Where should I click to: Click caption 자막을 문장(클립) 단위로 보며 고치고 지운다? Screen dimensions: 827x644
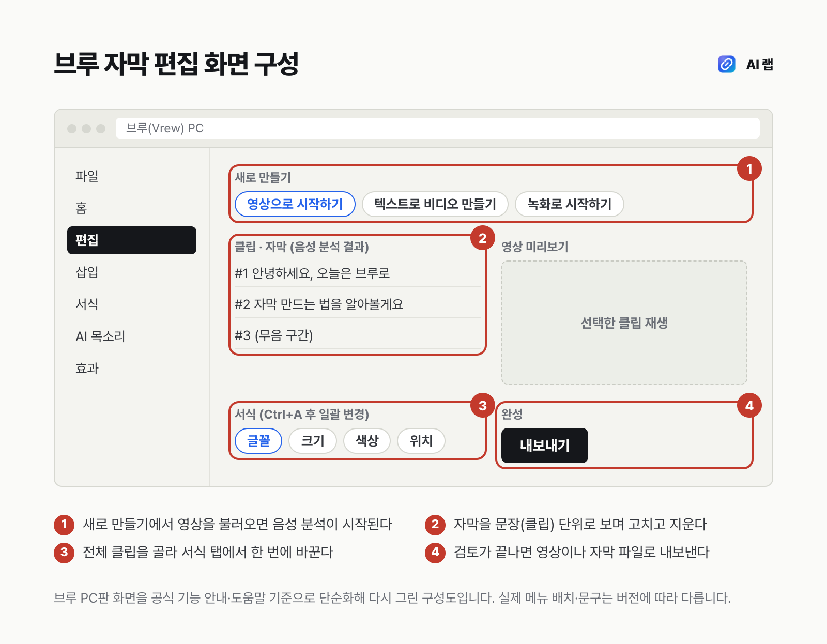coord(580,524)
